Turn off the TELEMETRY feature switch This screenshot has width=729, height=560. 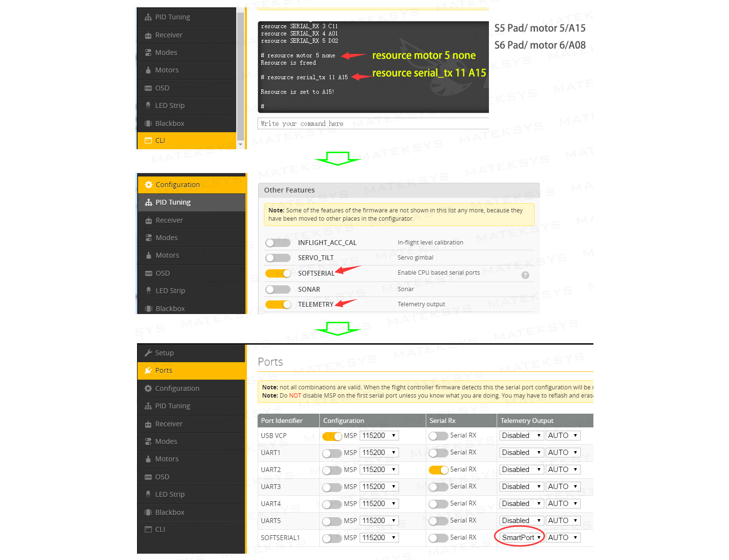[278, 304]
